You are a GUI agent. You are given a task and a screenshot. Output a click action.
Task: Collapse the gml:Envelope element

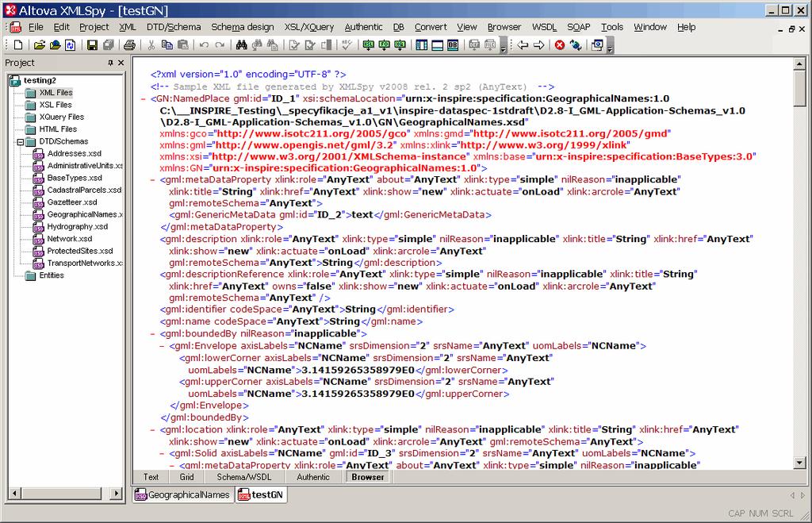pyautogui.click(x=162, y=346)
